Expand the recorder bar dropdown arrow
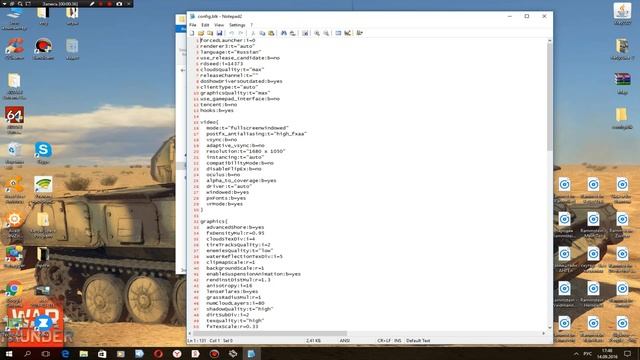Screen dimensions: 640x360 (x=4, y=4)
